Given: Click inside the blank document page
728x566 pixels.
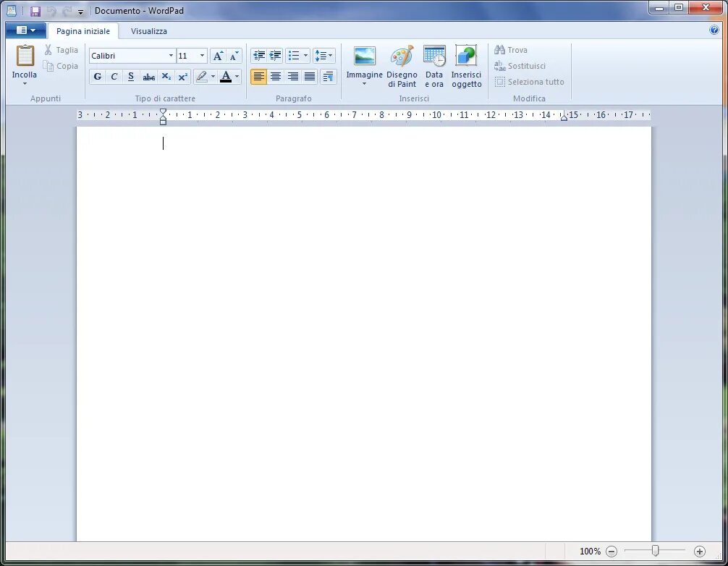Looking at the screenshot, I should click(364, 334).
